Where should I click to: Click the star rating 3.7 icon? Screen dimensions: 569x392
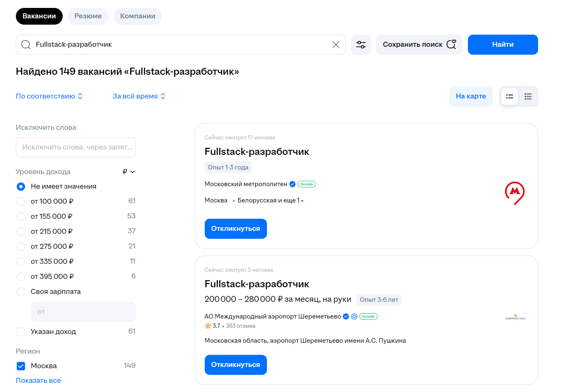click(208, 326)
